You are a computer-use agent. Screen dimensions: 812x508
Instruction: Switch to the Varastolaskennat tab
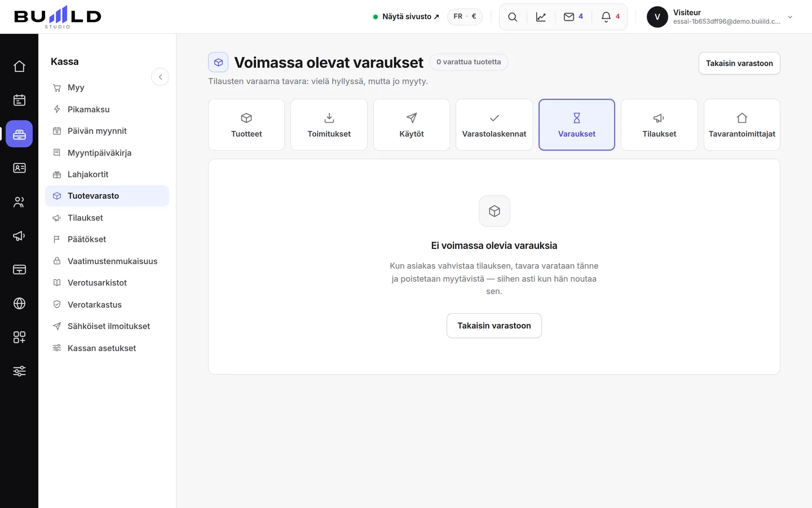[x=494, y=125]
